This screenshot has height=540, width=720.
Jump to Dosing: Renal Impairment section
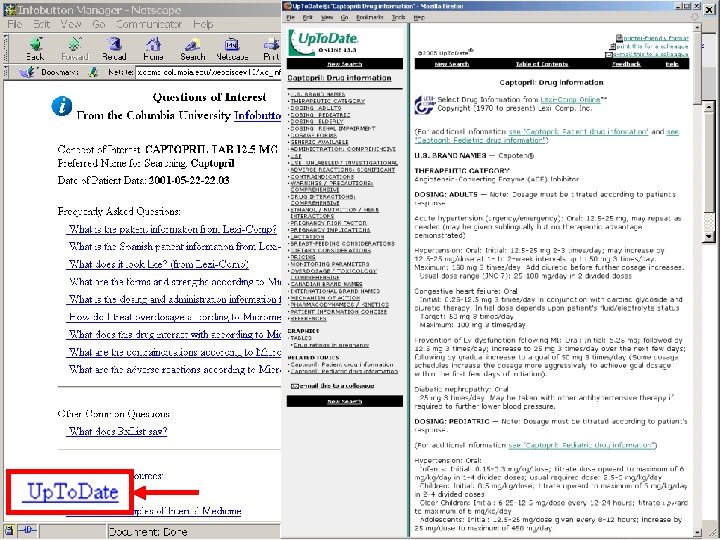[332, 129]
